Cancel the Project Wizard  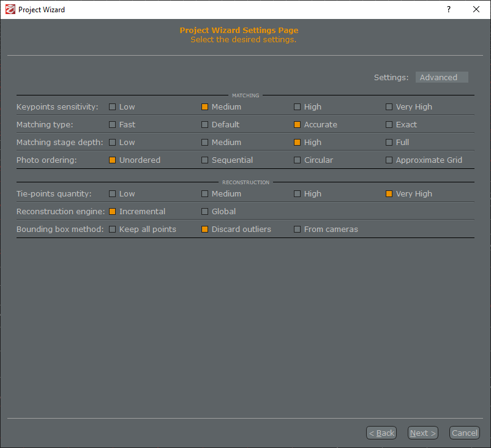(x=464, y=433)
